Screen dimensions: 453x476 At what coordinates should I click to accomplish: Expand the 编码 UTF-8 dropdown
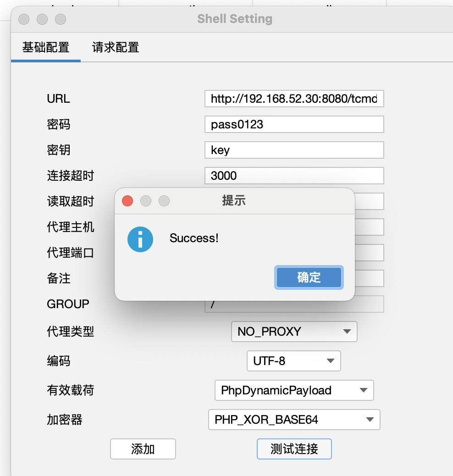click(x=293, y=361)
